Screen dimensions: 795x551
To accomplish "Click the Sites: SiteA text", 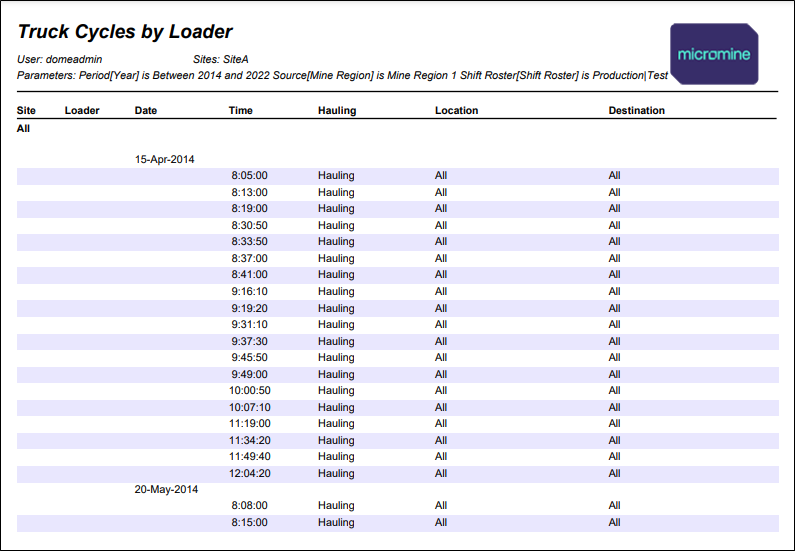I will (x=221, y=59).
